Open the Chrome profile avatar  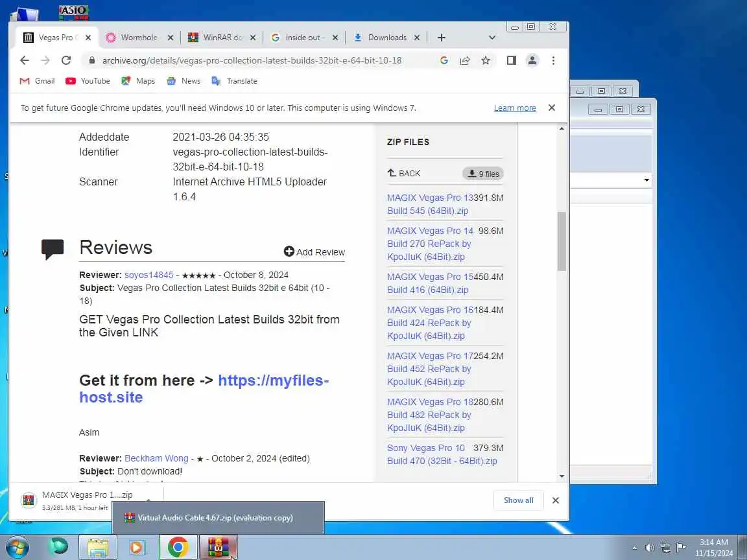point(532,60)
